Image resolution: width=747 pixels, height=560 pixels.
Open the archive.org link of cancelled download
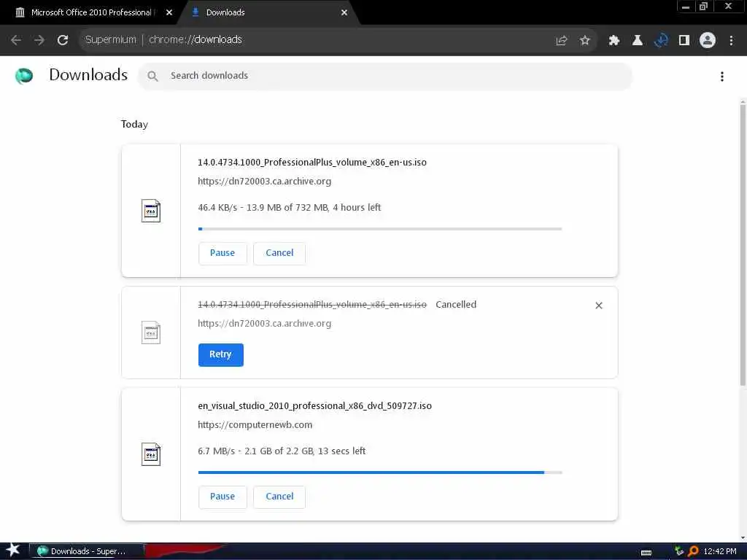pyautogui.click(x=264, y=324)
